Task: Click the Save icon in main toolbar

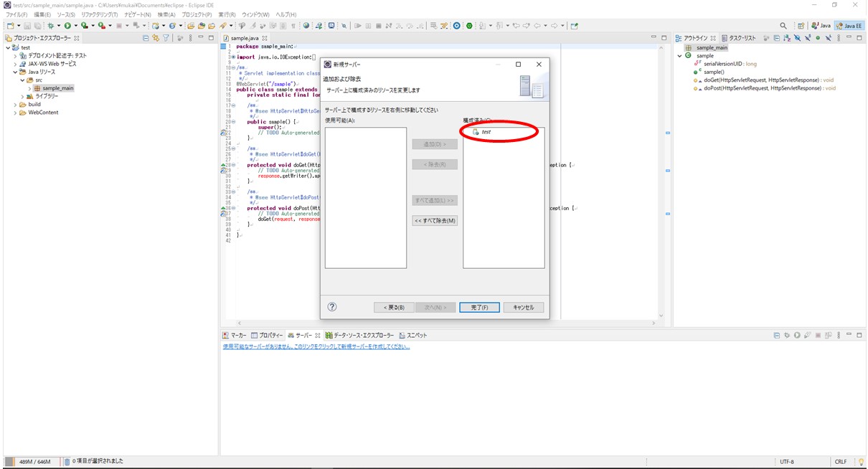Action: coord(27,26)
